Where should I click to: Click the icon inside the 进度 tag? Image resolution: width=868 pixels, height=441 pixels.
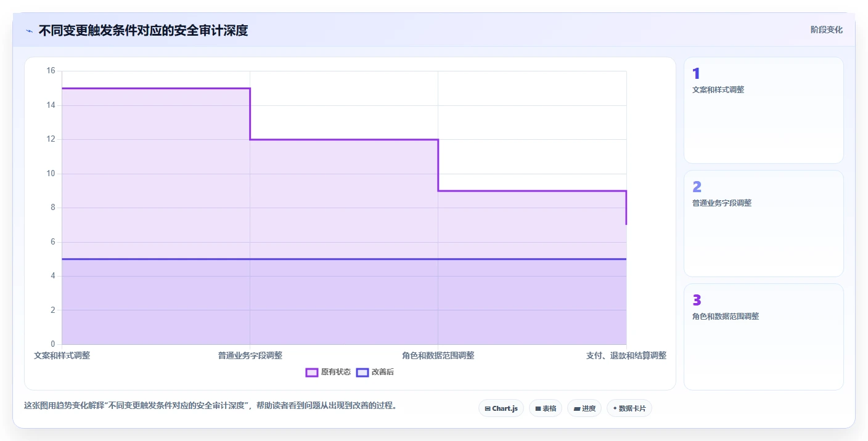[x=576, y=408]
